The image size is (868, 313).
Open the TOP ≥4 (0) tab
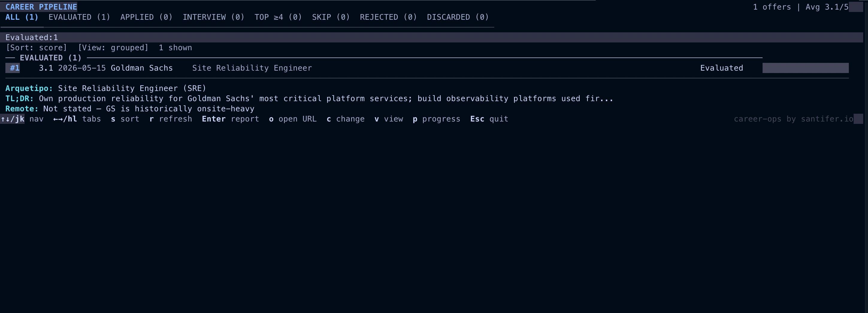pos(278,17)
